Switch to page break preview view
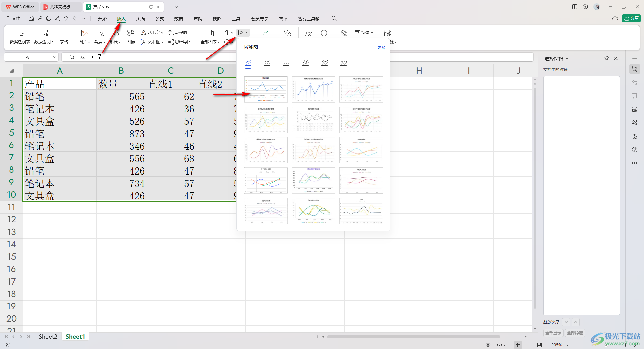The height and width of the screenshot is (349, 644). pos(529,345)
